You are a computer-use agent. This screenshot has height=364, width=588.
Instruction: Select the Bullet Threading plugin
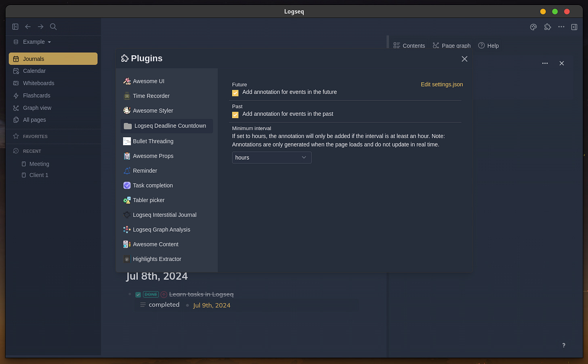click(166, 141)
